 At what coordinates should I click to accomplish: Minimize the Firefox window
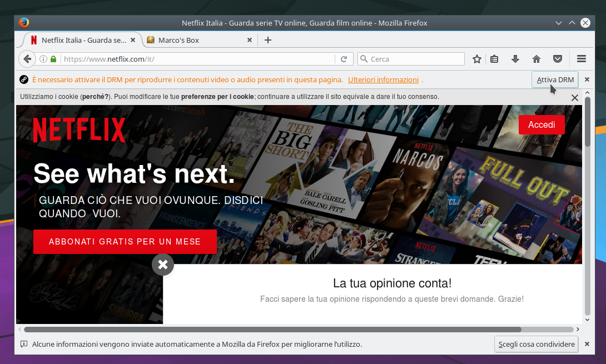[558, 23]
